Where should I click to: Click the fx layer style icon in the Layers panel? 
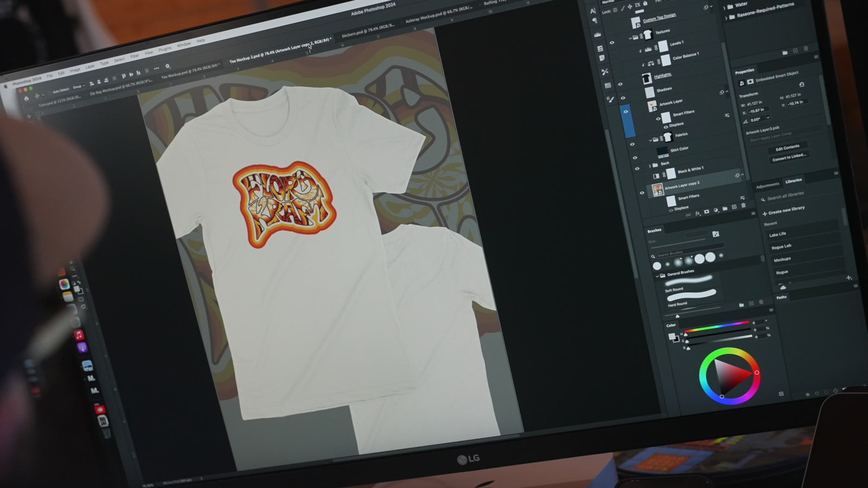click(x=698, y=213)
